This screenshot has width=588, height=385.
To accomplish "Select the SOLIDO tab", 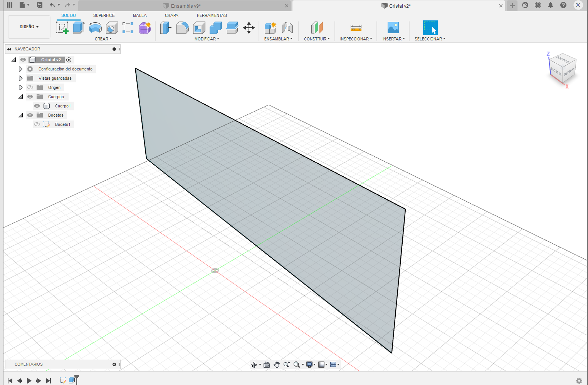I will pyautogui.click(x=69, y=15).
